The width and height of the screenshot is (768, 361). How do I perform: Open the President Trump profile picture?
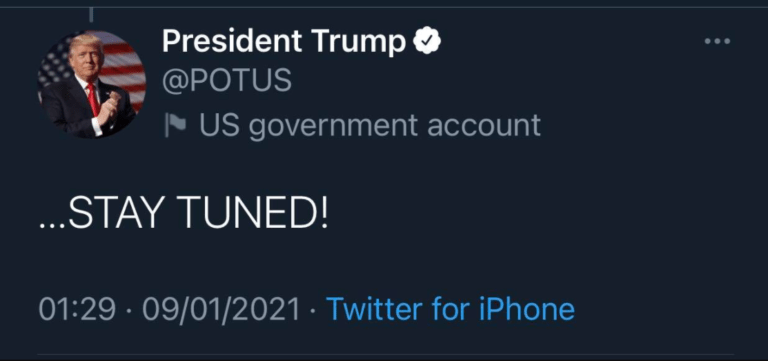(92, 84)
